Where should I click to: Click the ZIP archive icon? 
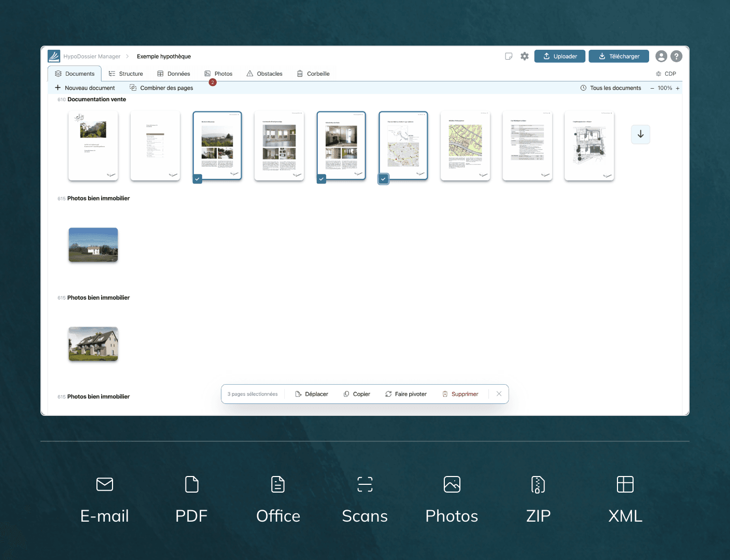pos(538,484)
